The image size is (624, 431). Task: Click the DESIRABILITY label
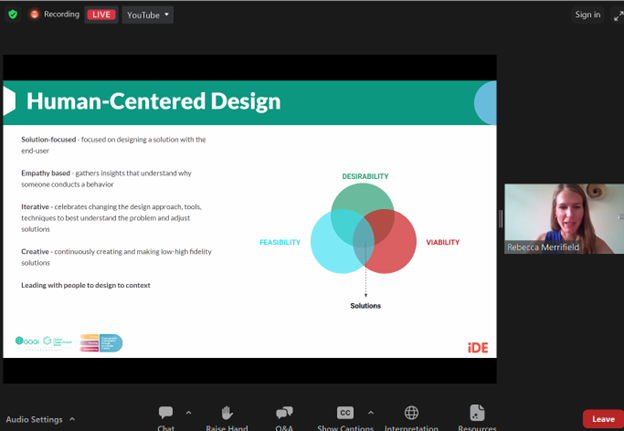tap(365, 176)
